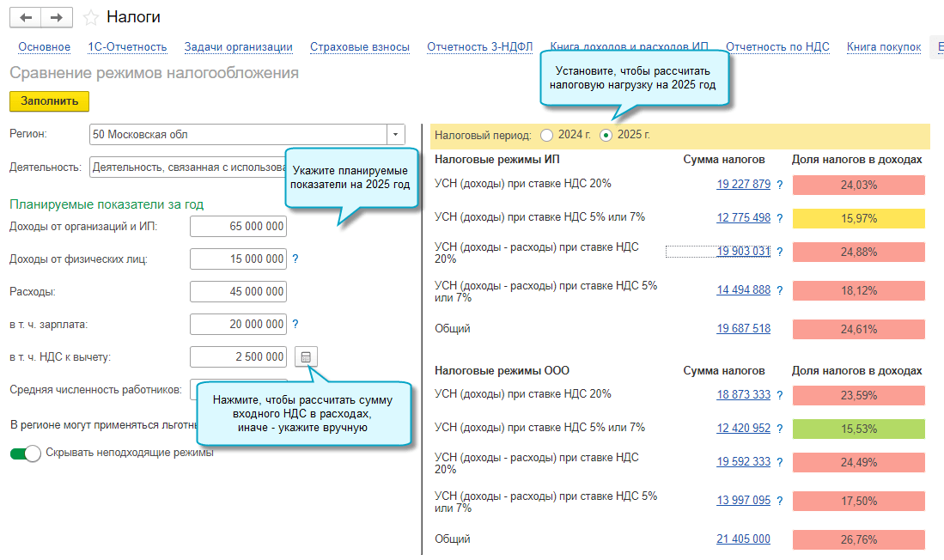Go to the Задачи организации section
This screenshot has width=944, height=560.
[x=238, y=47]
